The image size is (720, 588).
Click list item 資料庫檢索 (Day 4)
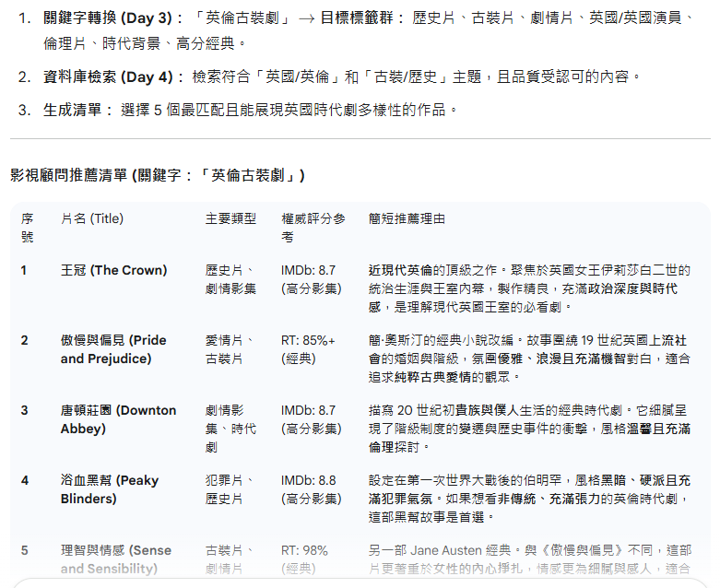[x=342, y=76]
